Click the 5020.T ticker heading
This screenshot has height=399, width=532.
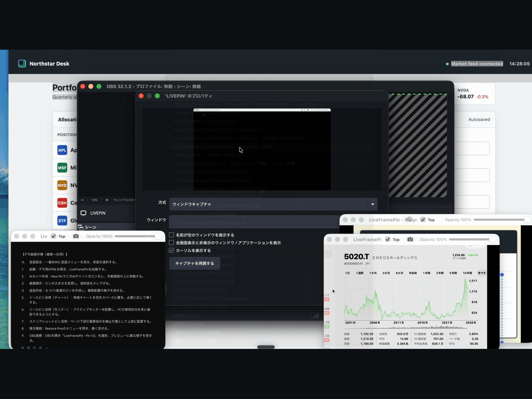(x=356, y=257)
